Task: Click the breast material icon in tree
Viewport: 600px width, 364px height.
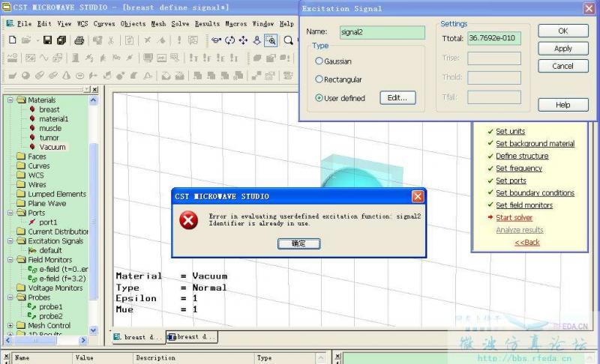Action: [32, 109]
